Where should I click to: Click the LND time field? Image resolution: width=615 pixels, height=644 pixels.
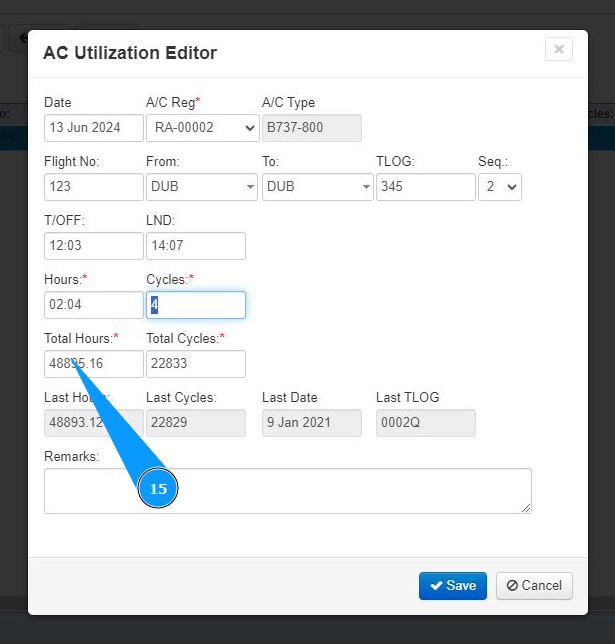tap(196, 246)
